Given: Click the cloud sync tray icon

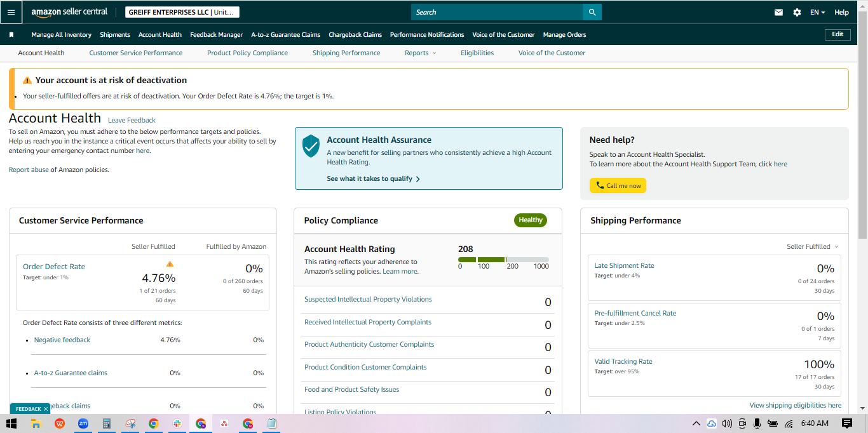Looking at the screenshot, I should click(x=711, y=423).
